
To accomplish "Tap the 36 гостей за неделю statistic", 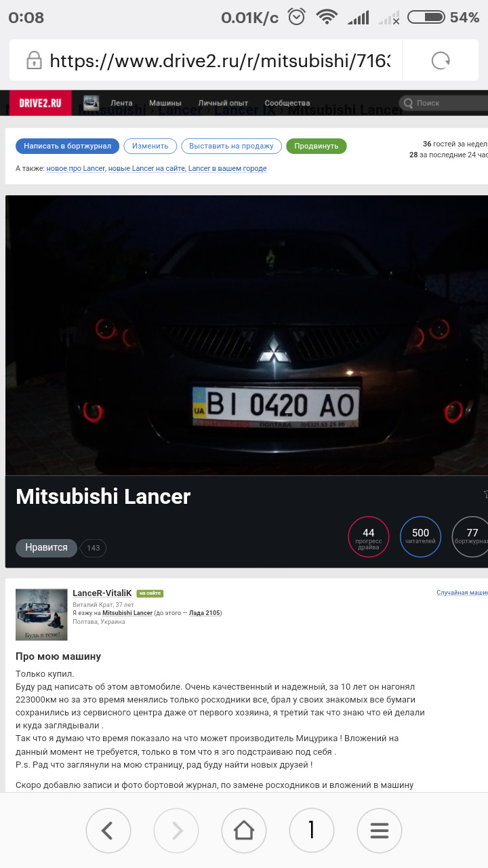I will pyautogui.click(x=455, y=144).
